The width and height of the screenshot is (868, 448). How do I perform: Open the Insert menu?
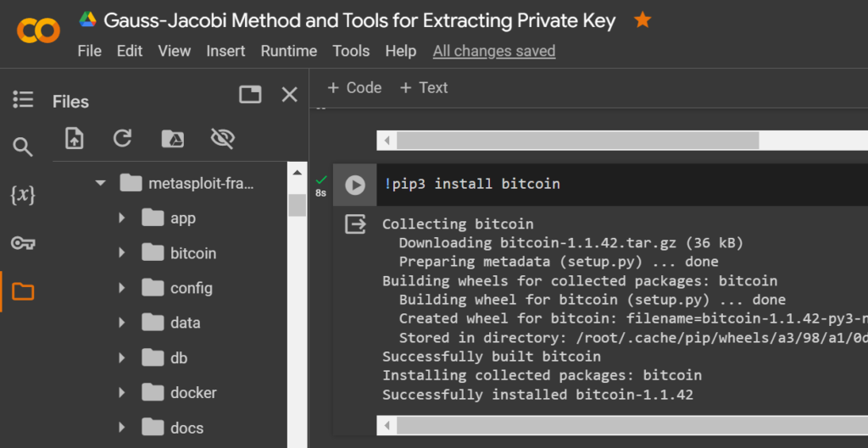coord(225,51)
